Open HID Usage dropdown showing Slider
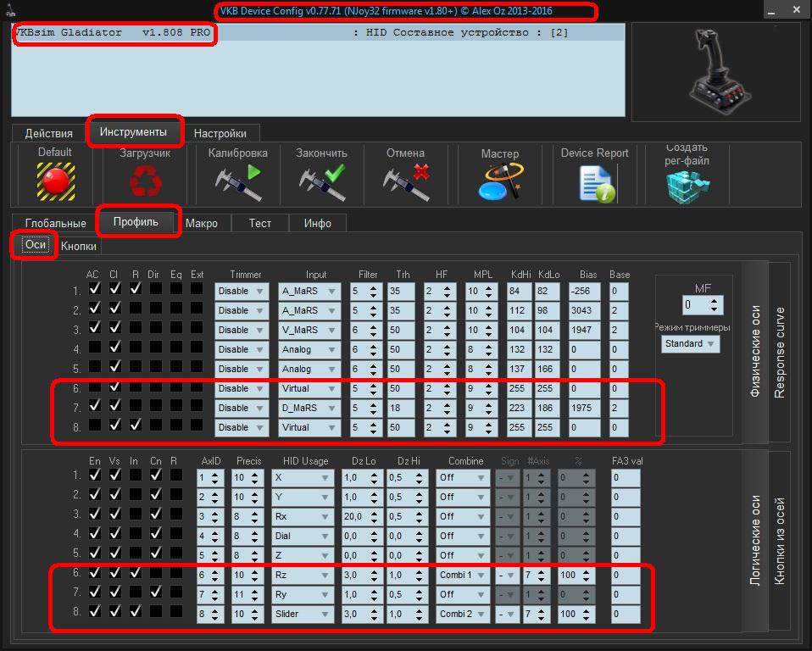 pos(303,614)
